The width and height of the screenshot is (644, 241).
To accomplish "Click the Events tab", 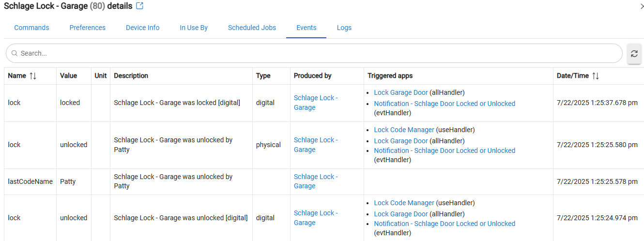I will 306,28.
